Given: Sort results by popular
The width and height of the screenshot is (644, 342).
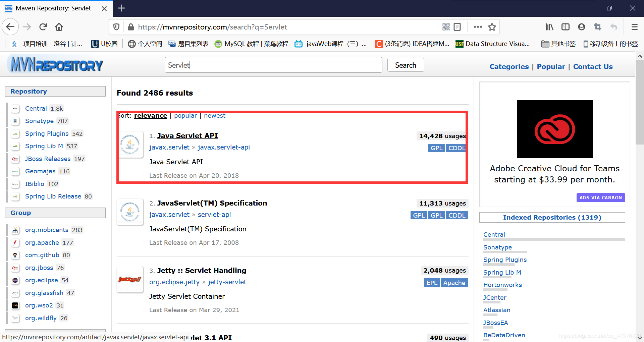Looking at the screenshot, I should point(185,116).
